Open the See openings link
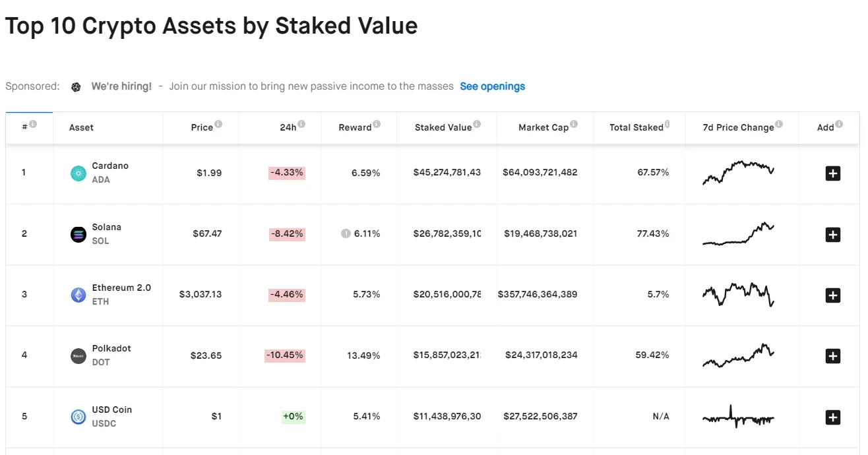 [x=492, y=86]
